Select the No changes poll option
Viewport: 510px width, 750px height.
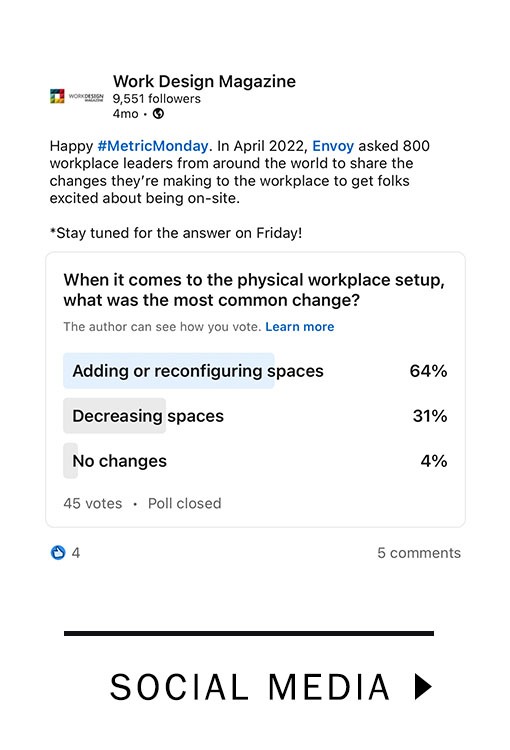coord(255,461)
